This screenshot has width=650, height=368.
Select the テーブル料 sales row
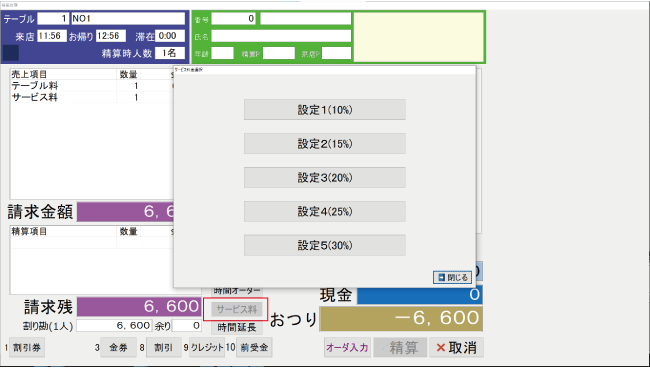92,86
